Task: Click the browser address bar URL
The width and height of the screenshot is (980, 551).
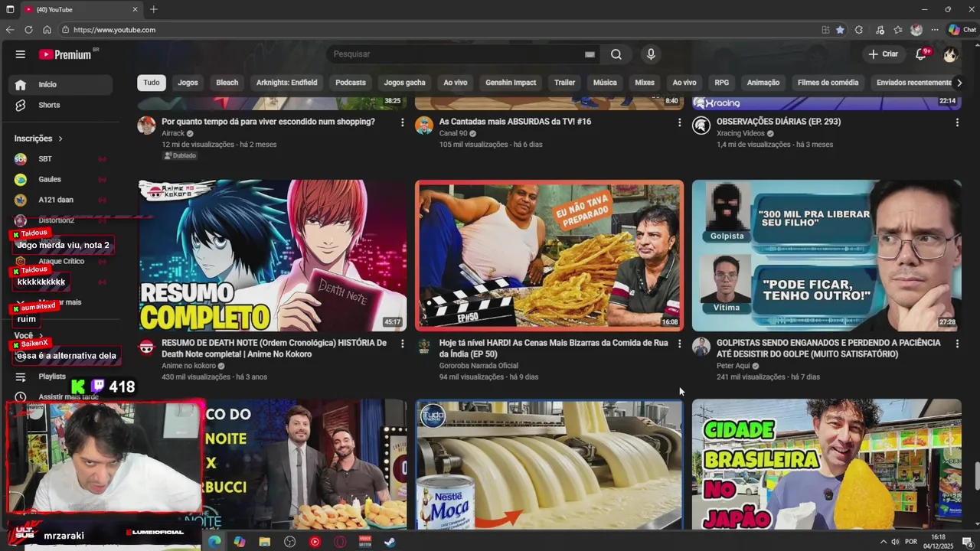Action: click(x=114, y=30)
